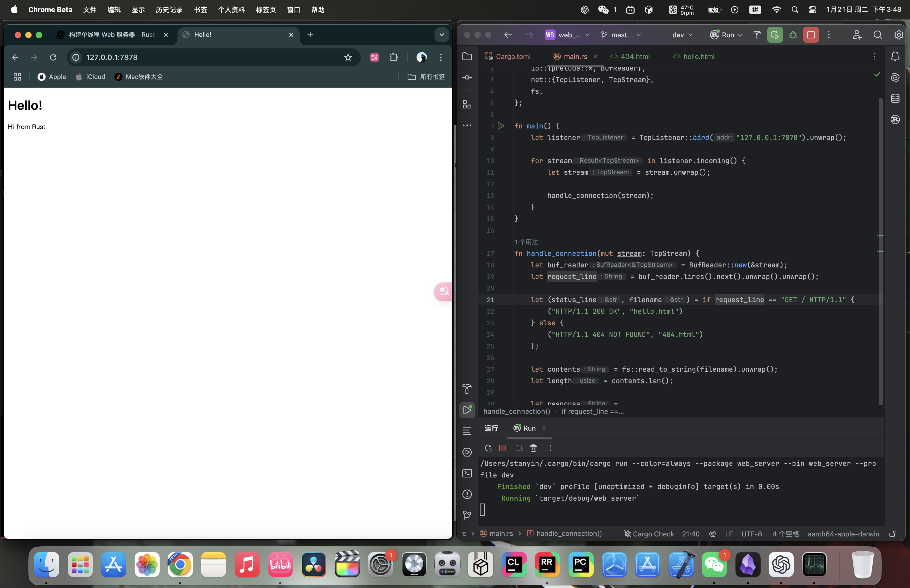The image size is (910, 588).
Task: Open macOS Control Center in menu bar
Action: click(x=813, y=9)
